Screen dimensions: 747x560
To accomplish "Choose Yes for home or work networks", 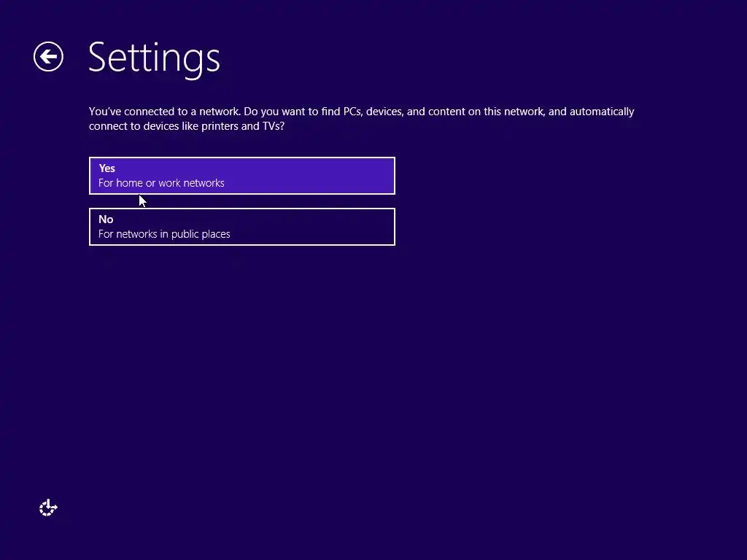I will tap(242, 176).
